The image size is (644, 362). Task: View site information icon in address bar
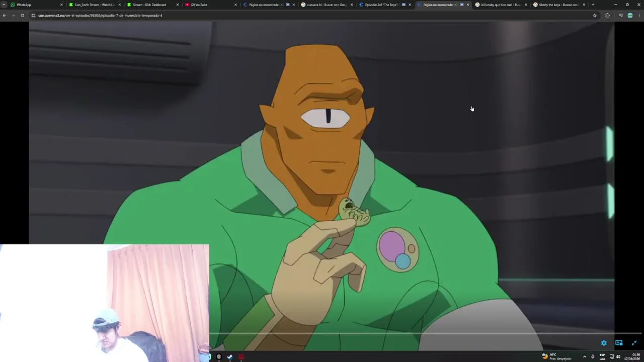click(33, 16)
